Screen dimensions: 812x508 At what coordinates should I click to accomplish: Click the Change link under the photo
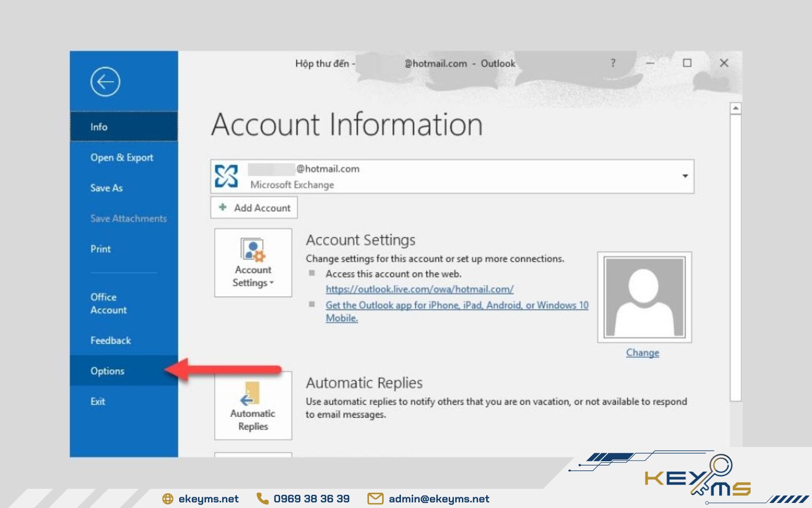(x=642, y=353)
